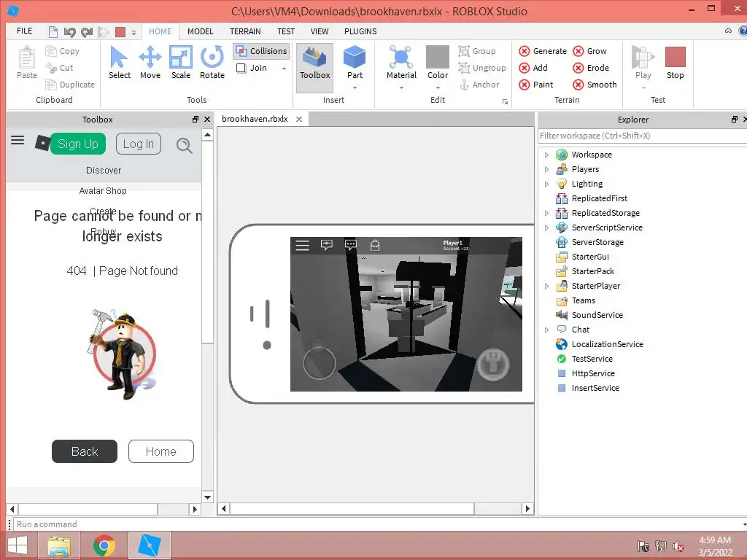The height and width of the screenshot is (560, 747).
Task: Select the Erode terrain tool
Action: [591, 68]
